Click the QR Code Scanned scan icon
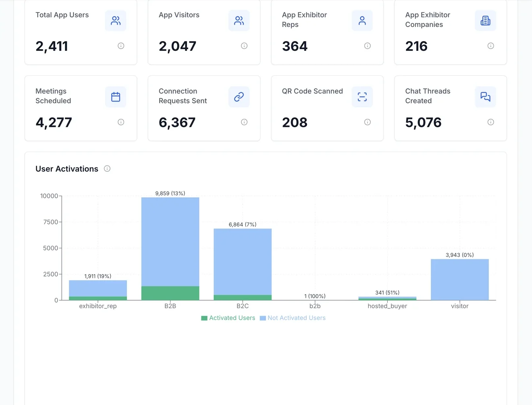 click(x=362, y=97)
